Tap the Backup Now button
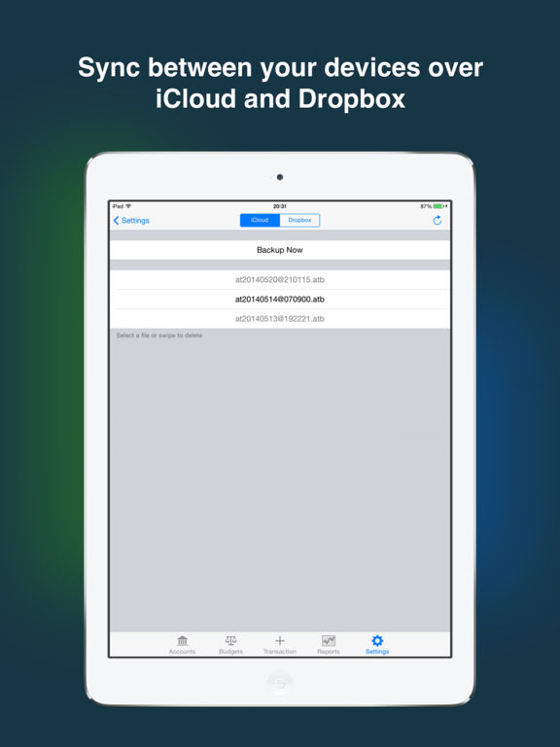 tap(280, 250)
